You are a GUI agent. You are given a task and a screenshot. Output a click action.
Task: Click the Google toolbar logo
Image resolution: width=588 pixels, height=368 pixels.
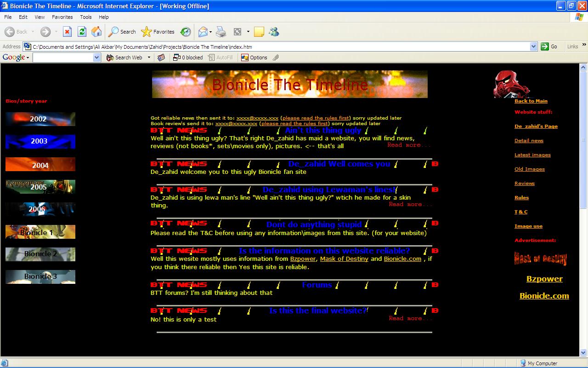14,57
